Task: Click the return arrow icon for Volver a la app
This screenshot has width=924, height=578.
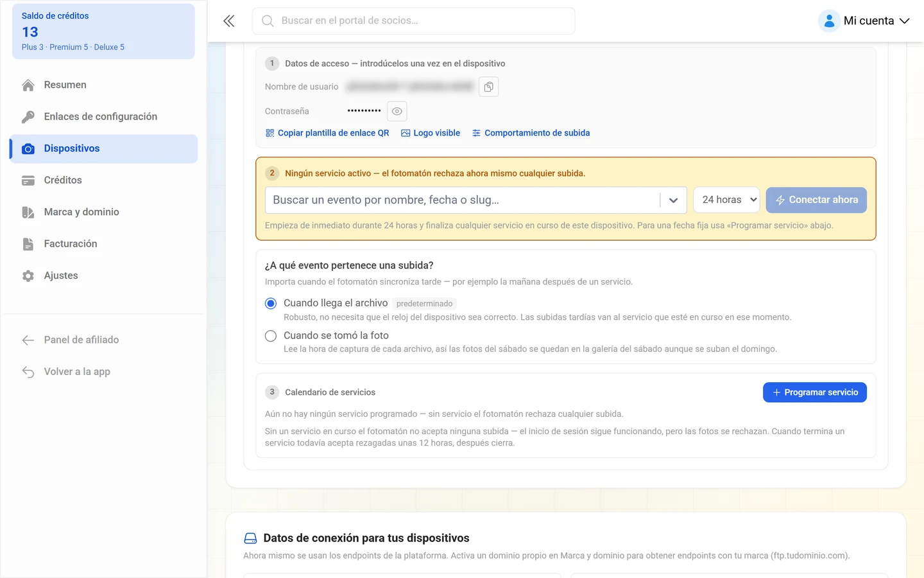Action: (x=28, y=372)
